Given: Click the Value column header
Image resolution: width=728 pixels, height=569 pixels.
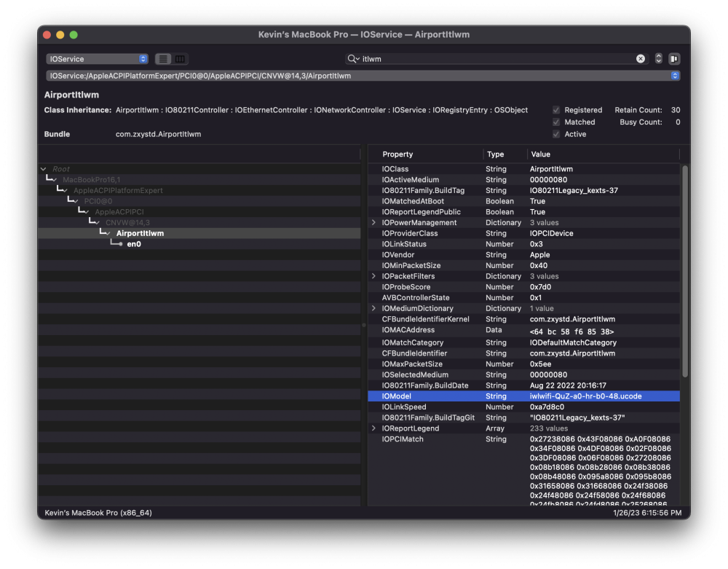Looking at the screenshot, I should coord(540,154).
